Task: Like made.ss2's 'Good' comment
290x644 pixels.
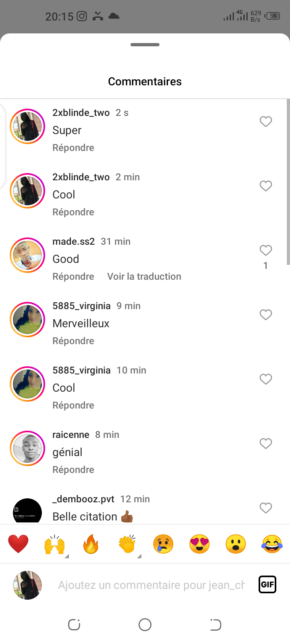Action: 266,250
